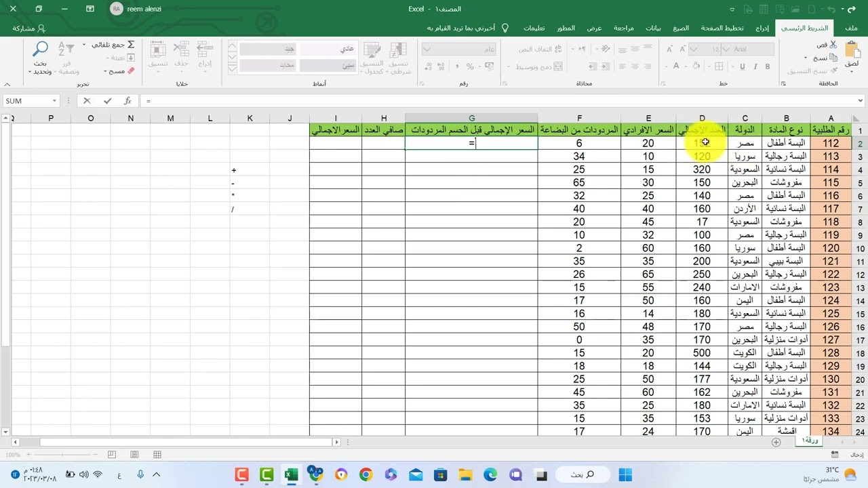The image size is (868, 488).
Task: Open the Arial font name dropdown
Action: click(727, 49)
